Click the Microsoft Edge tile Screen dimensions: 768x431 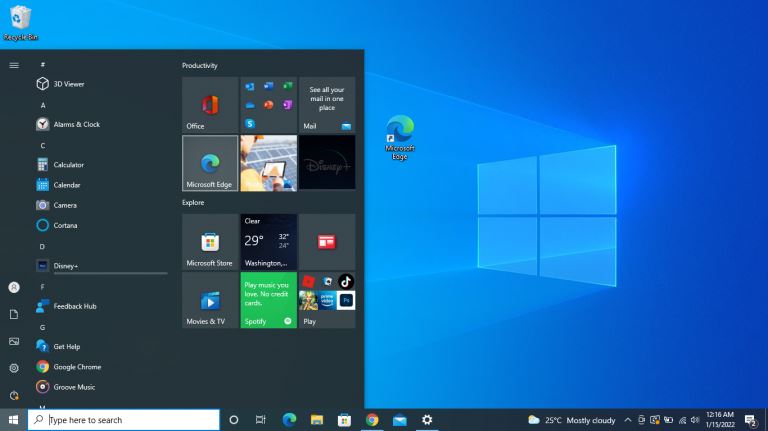(x=210, y=163)
